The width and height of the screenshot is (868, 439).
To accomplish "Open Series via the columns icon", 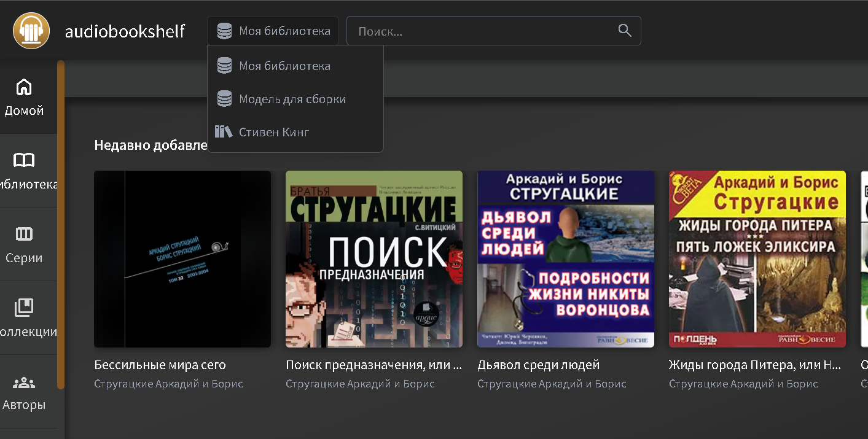I will coord(24,234).
